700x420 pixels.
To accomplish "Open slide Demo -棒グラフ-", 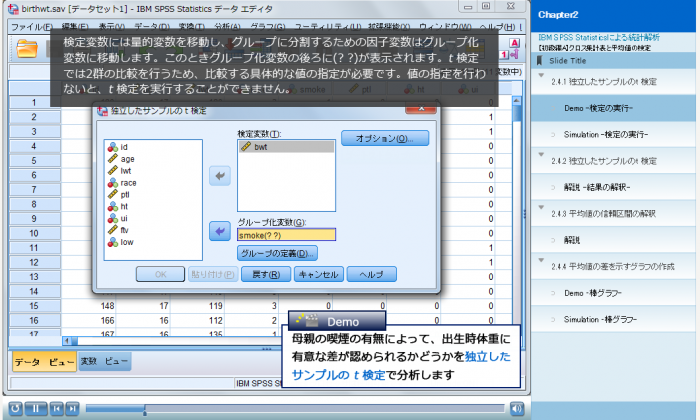I will tap(613, 293).
